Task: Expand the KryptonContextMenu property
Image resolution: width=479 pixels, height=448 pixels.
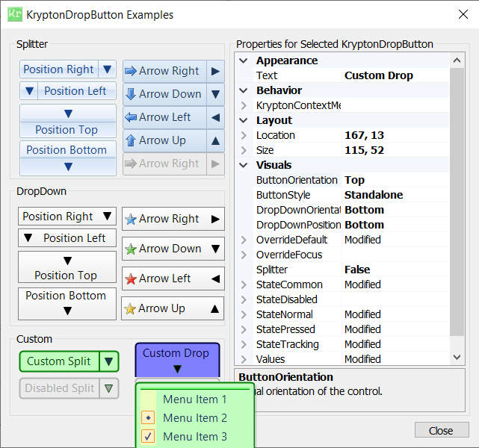Action: 244,105
